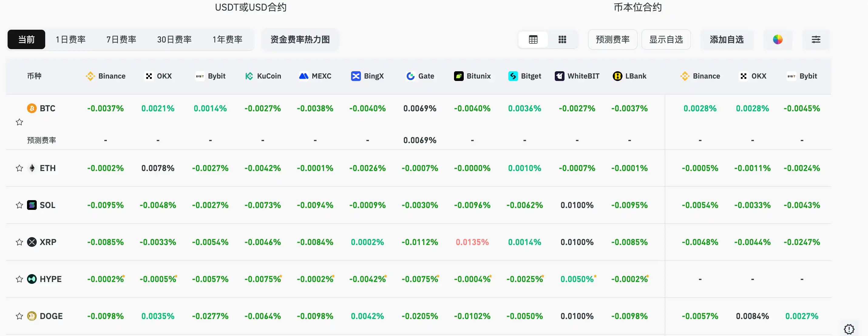This screenshot has height=336, width=868.
Task: Open the color theme wheel
Action: [777, 39]
